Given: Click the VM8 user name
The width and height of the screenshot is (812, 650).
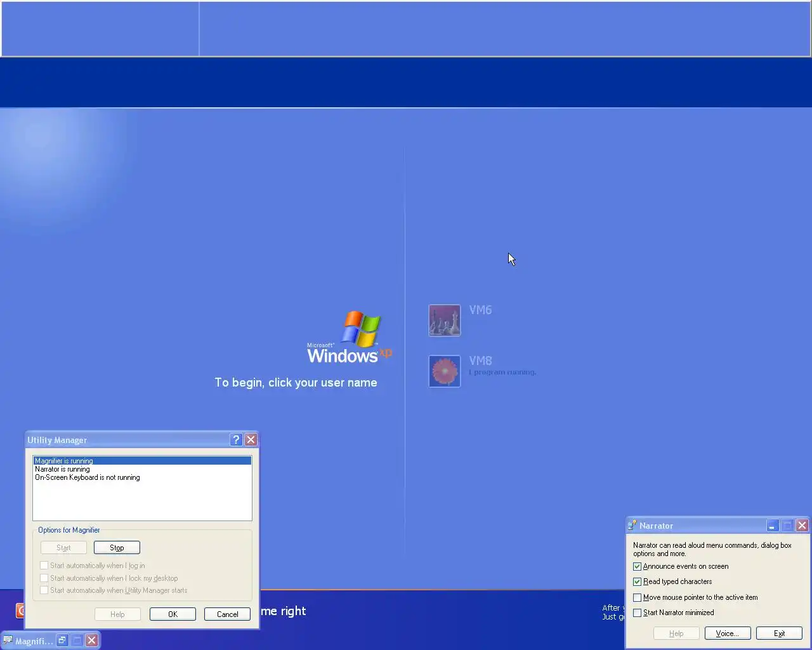Looking at the screenshot, I should [x=480, y=361].
